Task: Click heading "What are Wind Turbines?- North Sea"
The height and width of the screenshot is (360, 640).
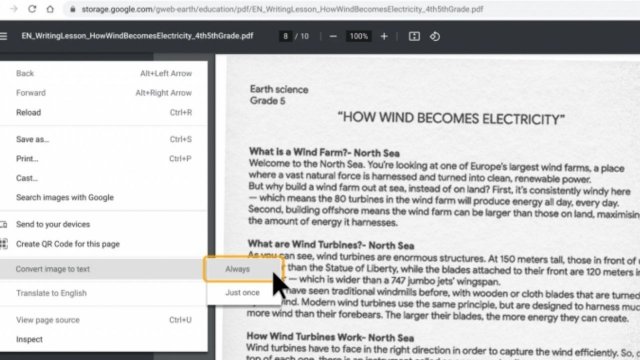Action: pos(331,244)
